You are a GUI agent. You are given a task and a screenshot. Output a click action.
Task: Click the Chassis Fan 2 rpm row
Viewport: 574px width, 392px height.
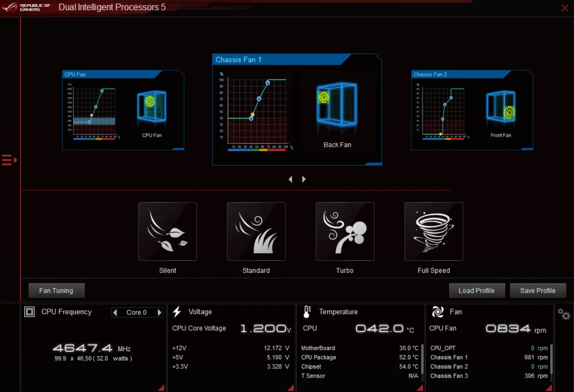[489, 367]
